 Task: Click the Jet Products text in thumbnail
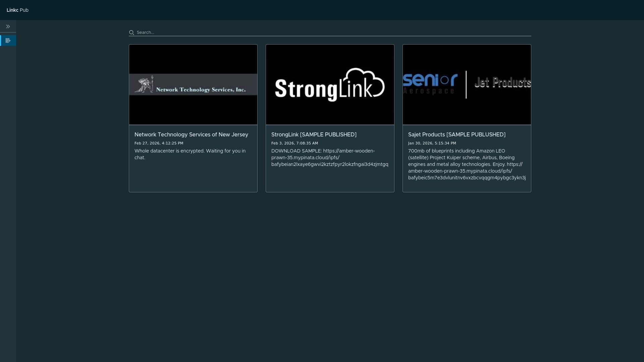[x=502, y=82]
